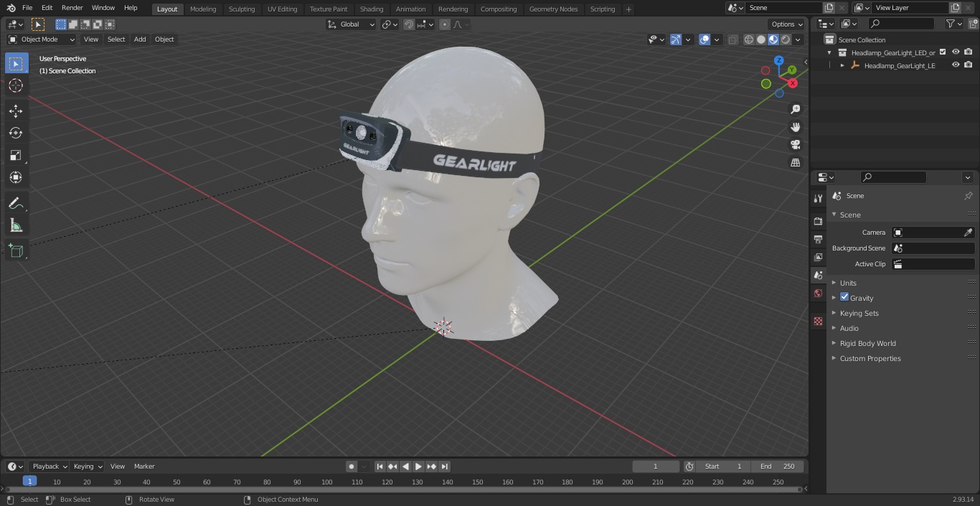Switch to wireframe viewport shading
Viewport: 980px width, 506px height.
tap(749, 39)
